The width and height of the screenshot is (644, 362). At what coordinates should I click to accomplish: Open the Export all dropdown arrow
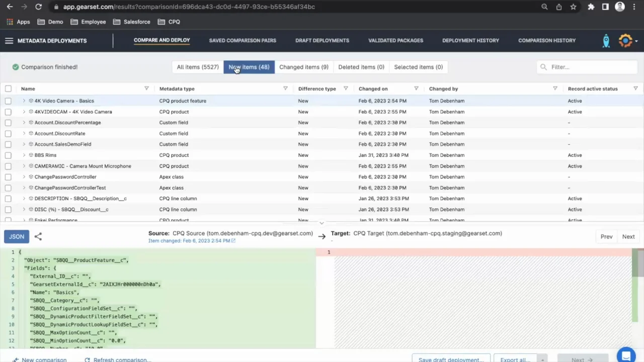coord(542,359)
